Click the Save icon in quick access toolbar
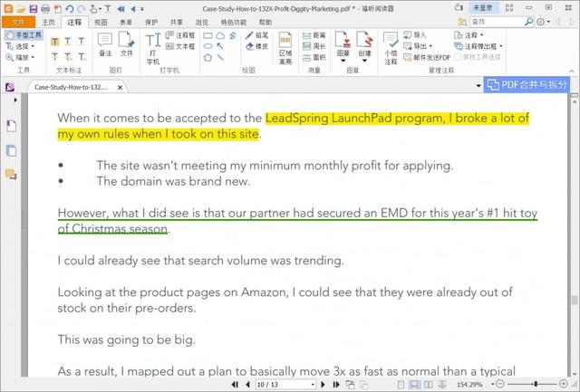 click(x=34, y=8)
